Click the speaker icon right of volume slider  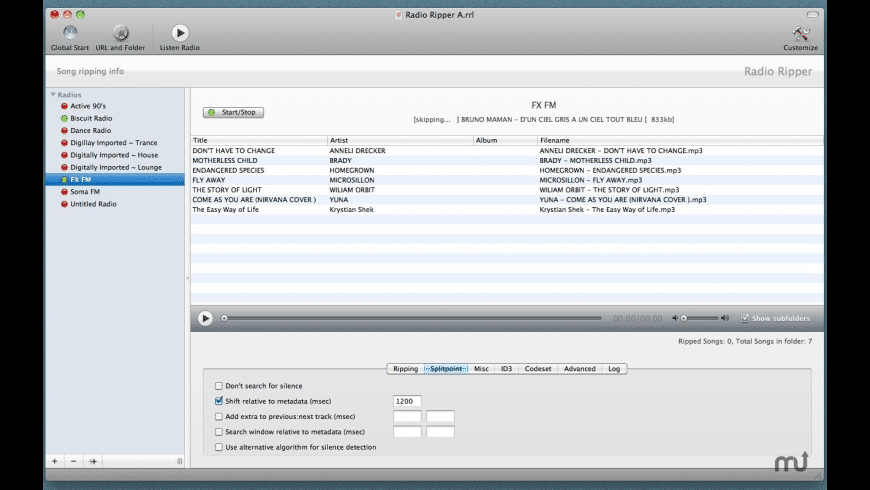pos(726,318)
